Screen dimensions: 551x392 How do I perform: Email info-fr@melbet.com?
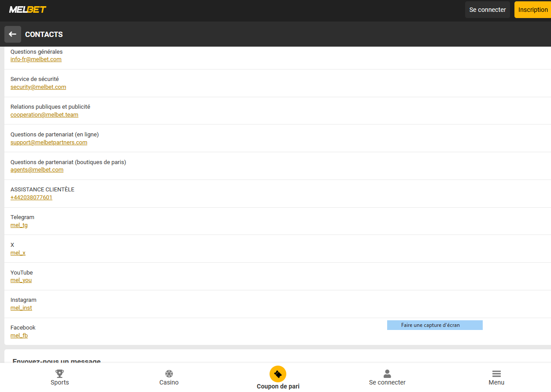click(x=36, y=59)
